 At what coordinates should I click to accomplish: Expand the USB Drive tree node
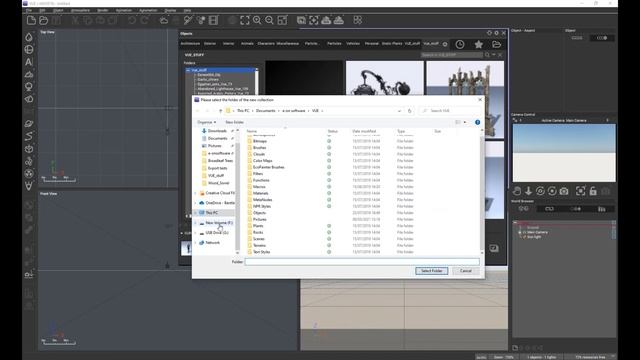tap(196, 233)
